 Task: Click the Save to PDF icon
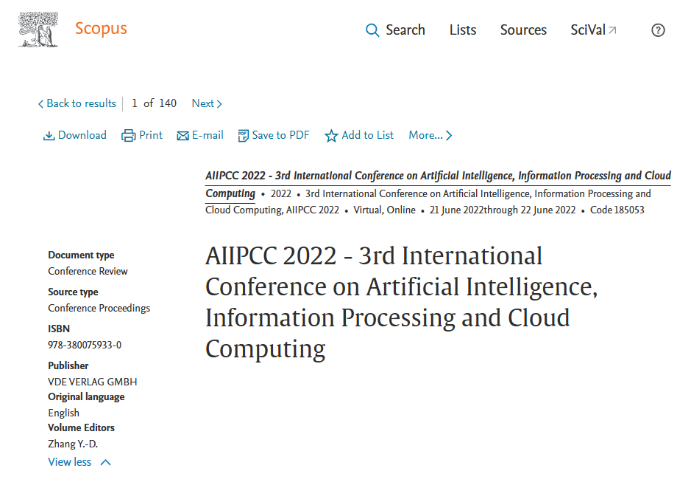tap(243, 136)
